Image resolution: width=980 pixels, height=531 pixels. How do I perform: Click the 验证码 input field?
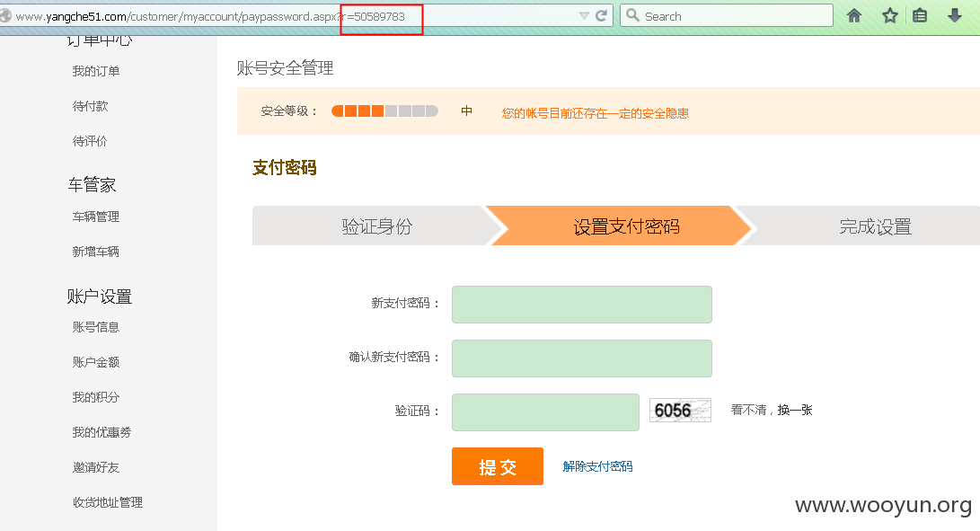545,412
